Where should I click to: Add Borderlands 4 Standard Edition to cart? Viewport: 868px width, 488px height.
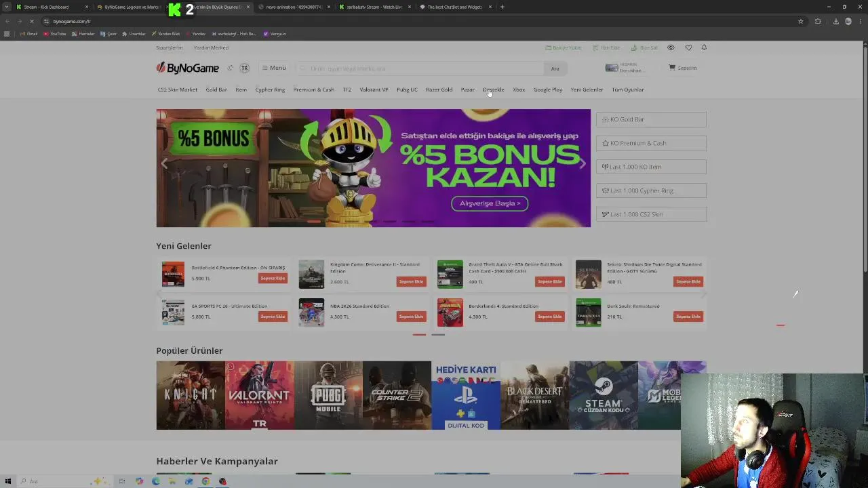click(549, 317)
